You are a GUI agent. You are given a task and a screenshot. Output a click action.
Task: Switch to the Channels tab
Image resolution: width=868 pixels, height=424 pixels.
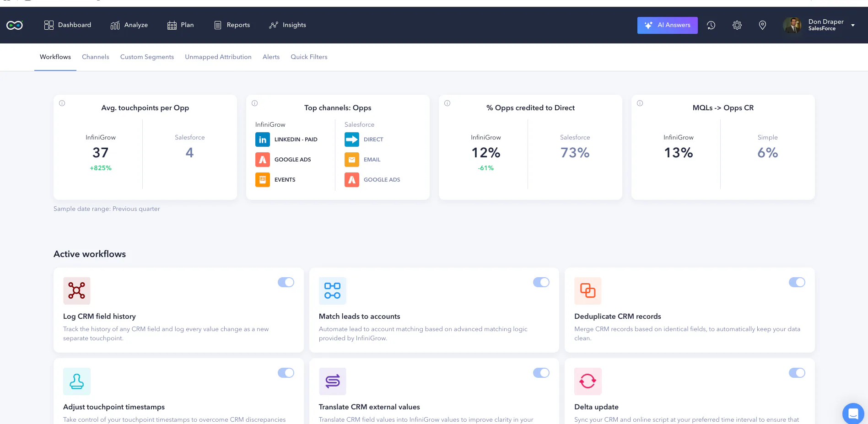[x=96, y=57]
